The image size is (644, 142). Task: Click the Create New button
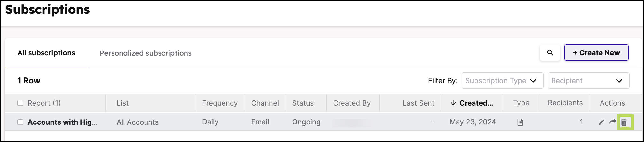pyautogui.click(x=596, y=53)
